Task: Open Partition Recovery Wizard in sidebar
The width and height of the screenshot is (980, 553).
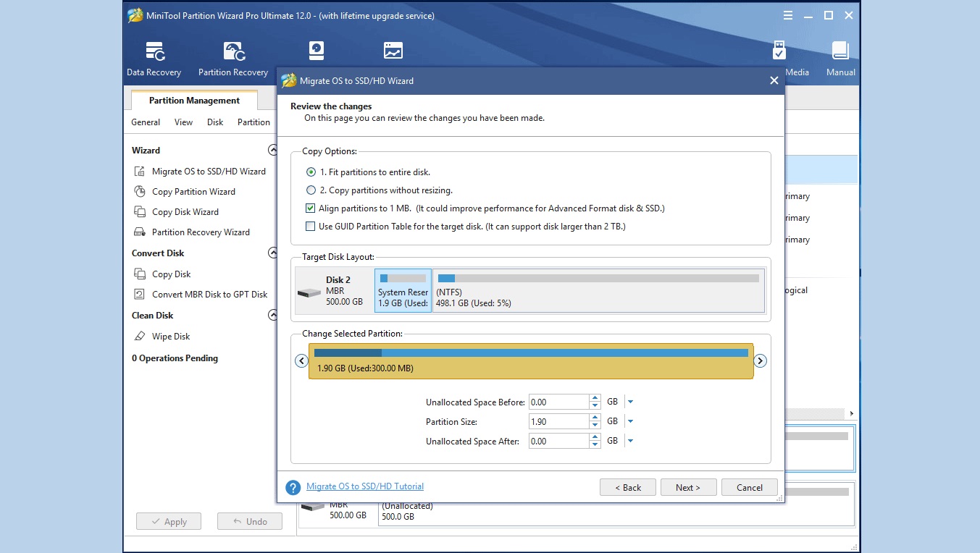Action: click(192, 232)
